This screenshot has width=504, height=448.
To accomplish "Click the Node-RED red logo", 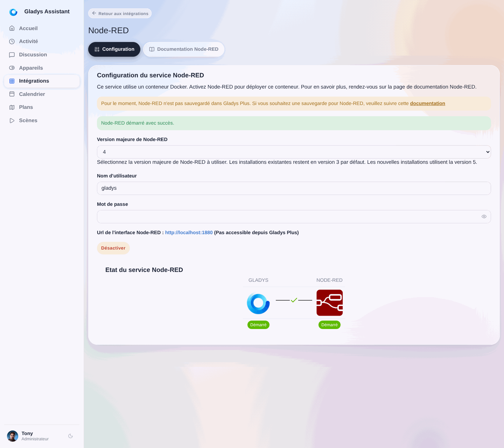I will pos(330,303).
